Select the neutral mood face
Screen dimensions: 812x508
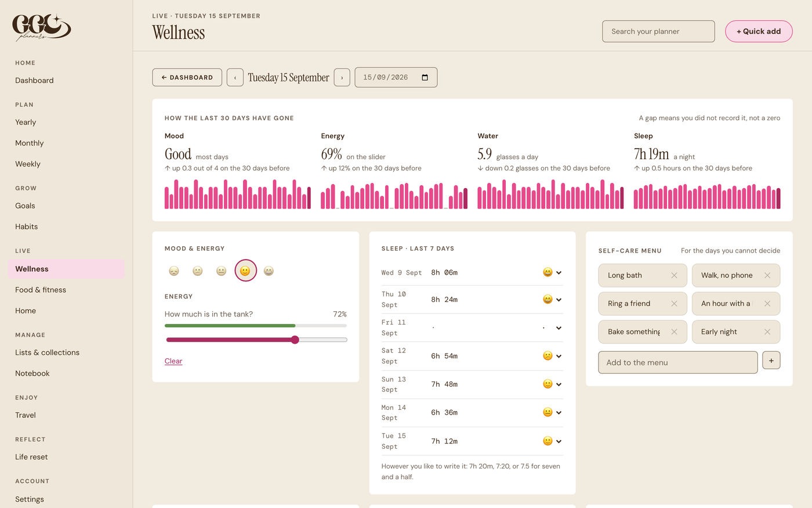pos(221,271)
